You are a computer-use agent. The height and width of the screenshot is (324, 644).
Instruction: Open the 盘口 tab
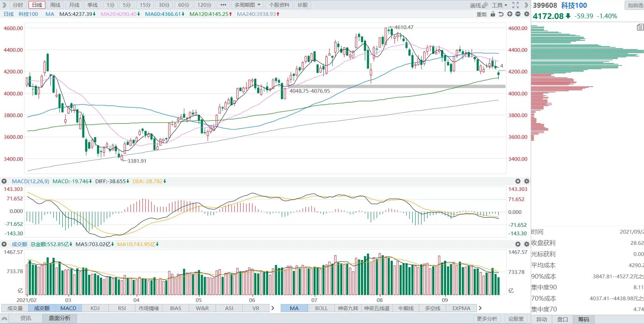(563, 319)
